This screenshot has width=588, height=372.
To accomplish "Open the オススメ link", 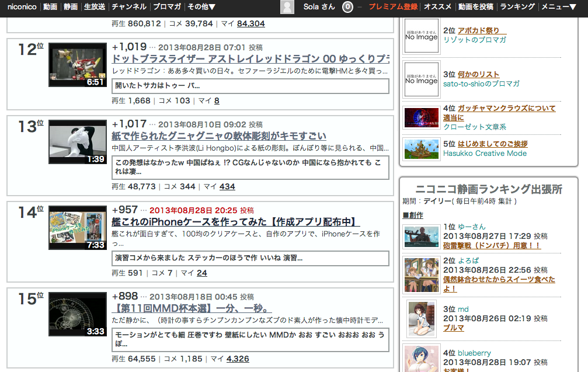I will point(437,7).
